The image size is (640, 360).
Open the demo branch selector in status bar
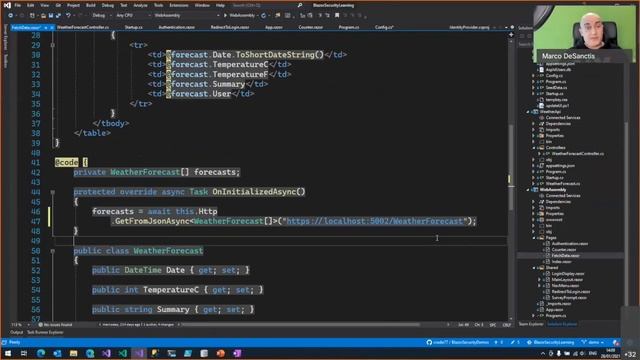(592, 342)
